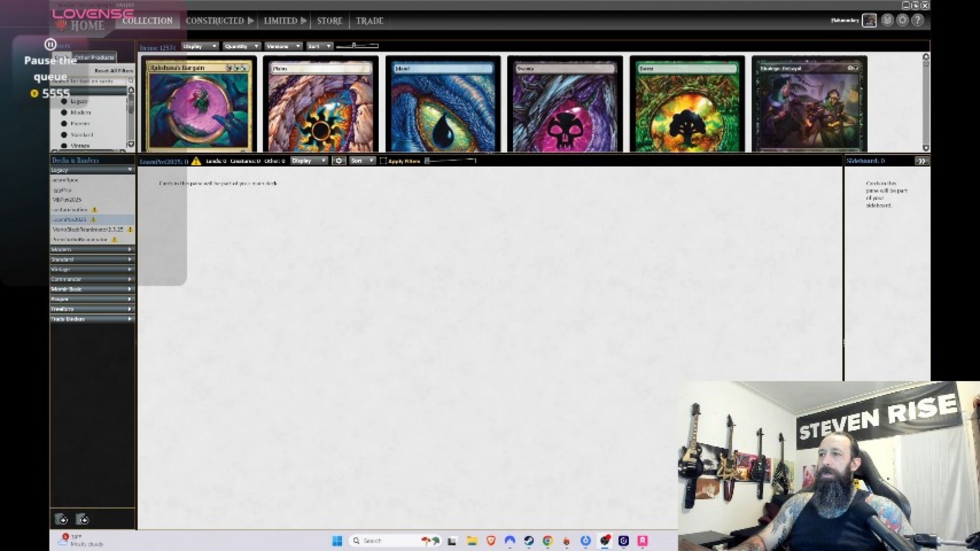The image size is (980, 551).
Task: Click the search magnifier in the Filters panel
Action: (131, 81)
